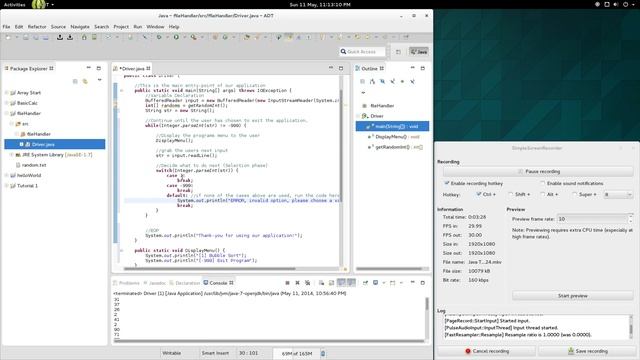
Task: Click the Save recording button
Action: pos(587,351)
